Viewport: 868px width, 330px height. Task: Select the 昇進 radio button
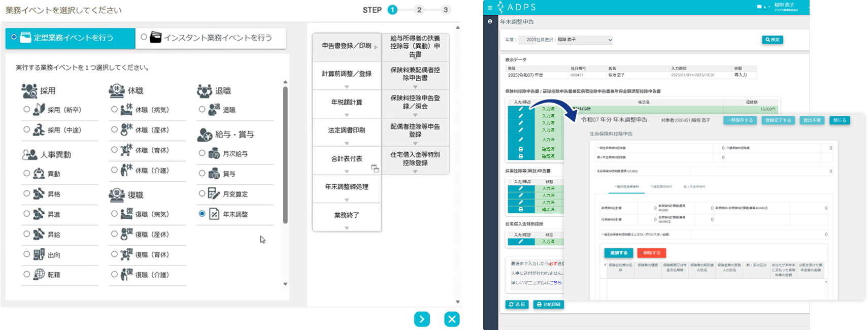coord(26,214)
